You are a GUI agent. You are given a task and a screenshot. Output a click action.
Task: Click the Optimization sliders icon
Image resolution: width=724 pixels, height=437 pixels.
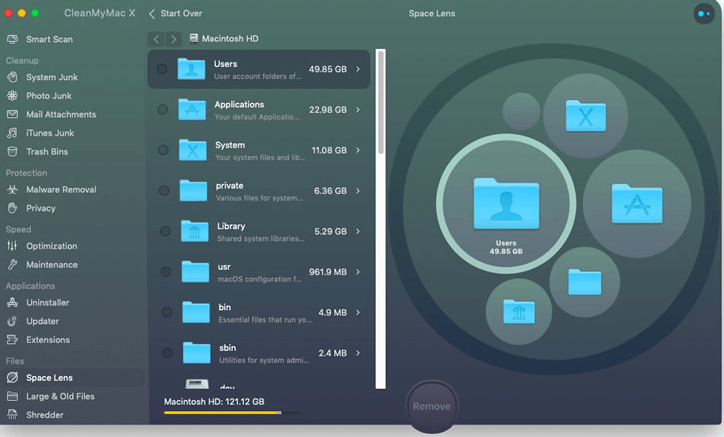tap(12, 246)
